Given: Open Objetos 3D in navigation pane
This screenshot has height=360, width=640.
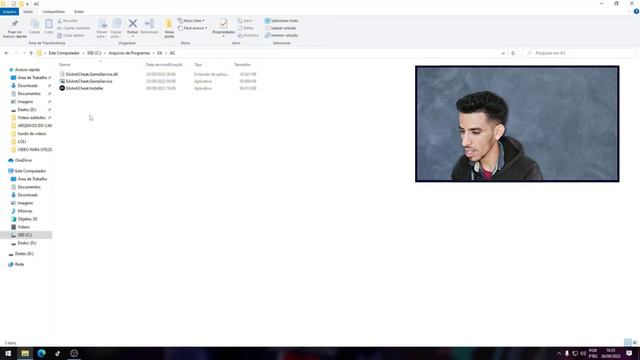Looking at the screenshot, I should tap(27, 219).
